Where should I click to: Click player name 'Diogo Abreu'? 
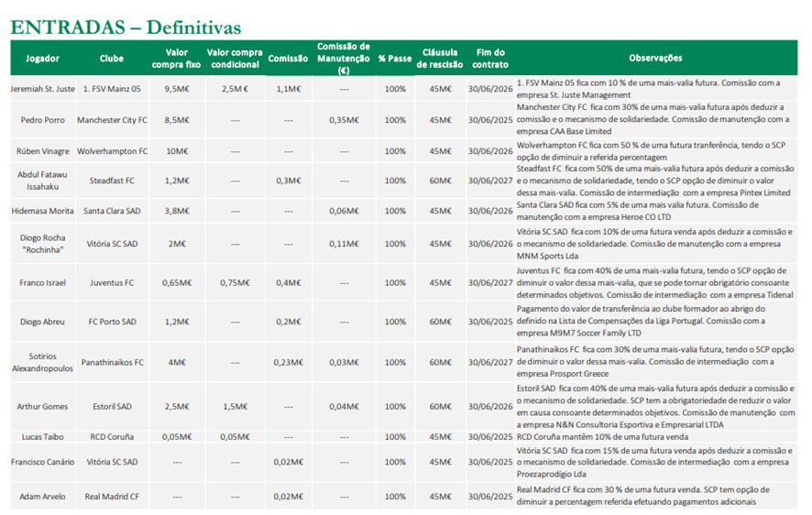[42, 322]
